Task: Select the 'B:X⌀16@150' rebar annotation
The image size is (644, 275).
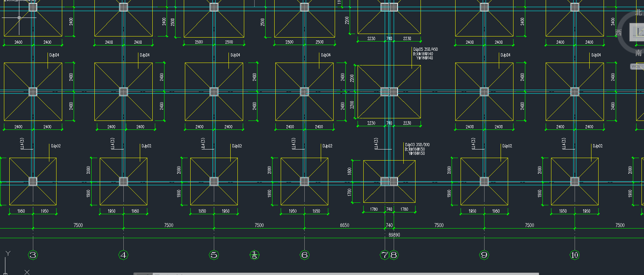Action: point(415,149)
